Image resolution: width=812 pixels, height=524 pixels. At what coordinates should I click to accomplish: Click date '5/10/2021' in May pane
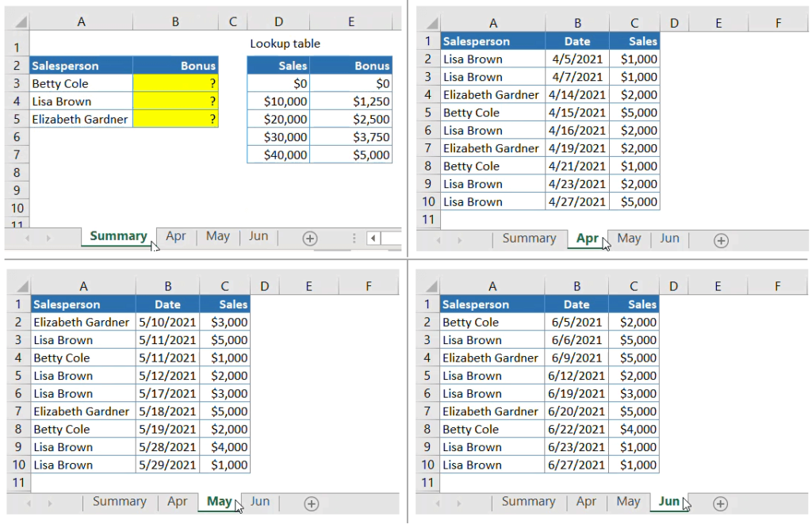(168, 322)
